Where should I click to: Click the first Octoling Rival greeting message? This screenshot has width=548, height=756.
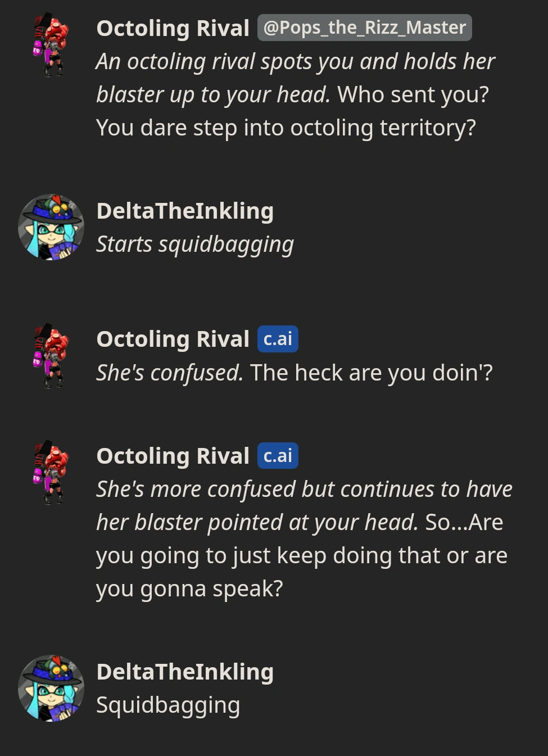(292, 94)
